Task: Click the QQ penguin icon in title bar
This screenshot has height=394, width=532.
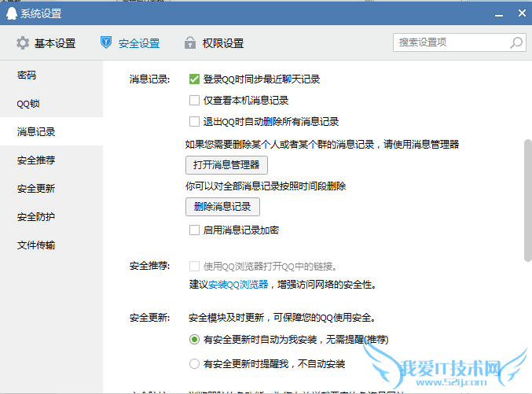Action: (x=11, y=13)
